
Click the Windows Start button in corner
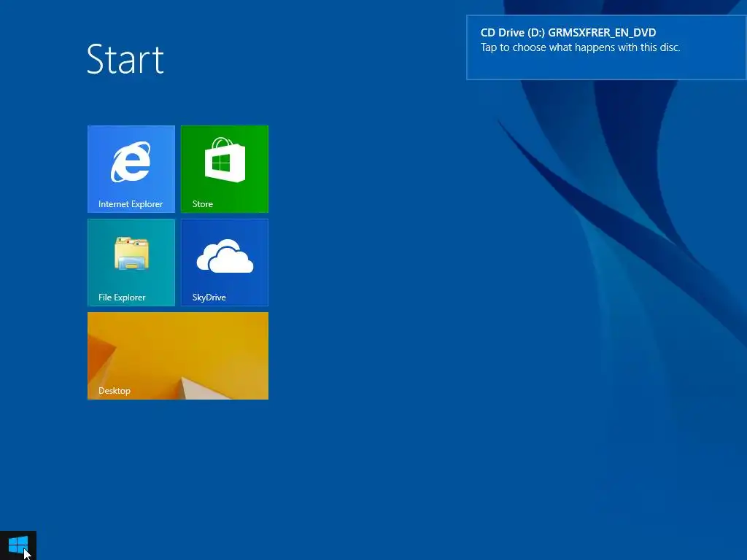point(18,545)
